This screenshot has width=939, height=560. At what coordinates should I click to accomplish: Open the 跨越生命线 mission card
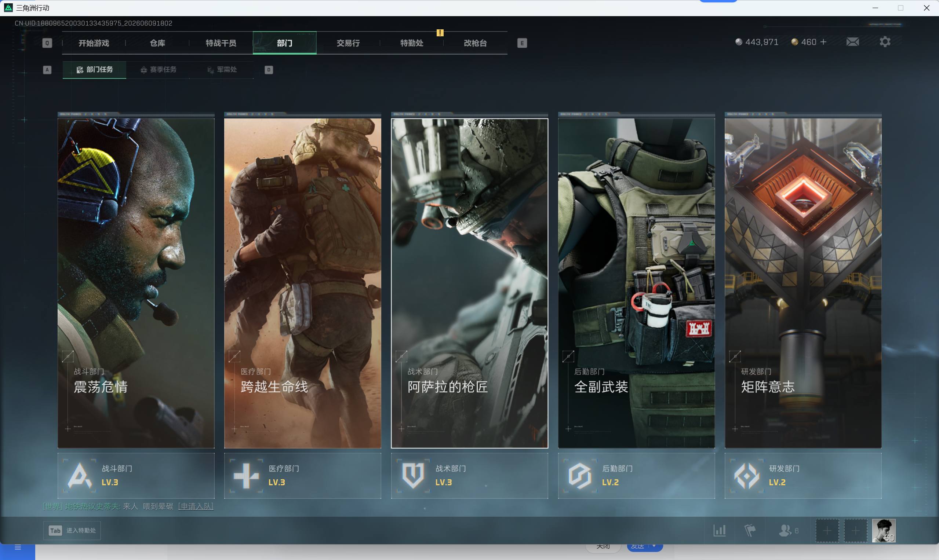303,283
